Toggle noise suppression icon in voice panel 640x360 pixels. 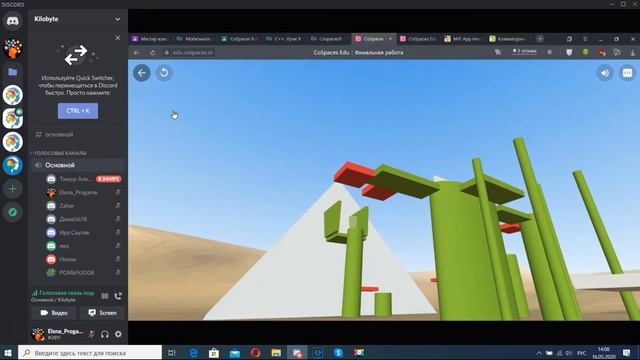tap(105, 296)
